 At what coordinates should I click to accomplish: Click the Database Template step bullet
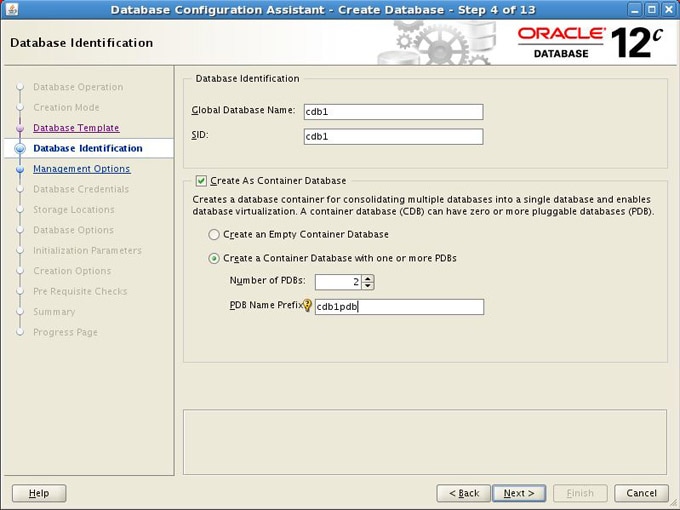(20, 128)
